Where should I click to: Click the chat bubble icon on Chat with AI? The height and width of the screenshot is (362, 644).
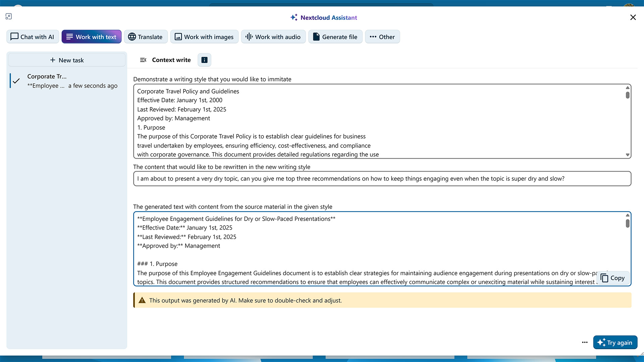click(14, 37)
